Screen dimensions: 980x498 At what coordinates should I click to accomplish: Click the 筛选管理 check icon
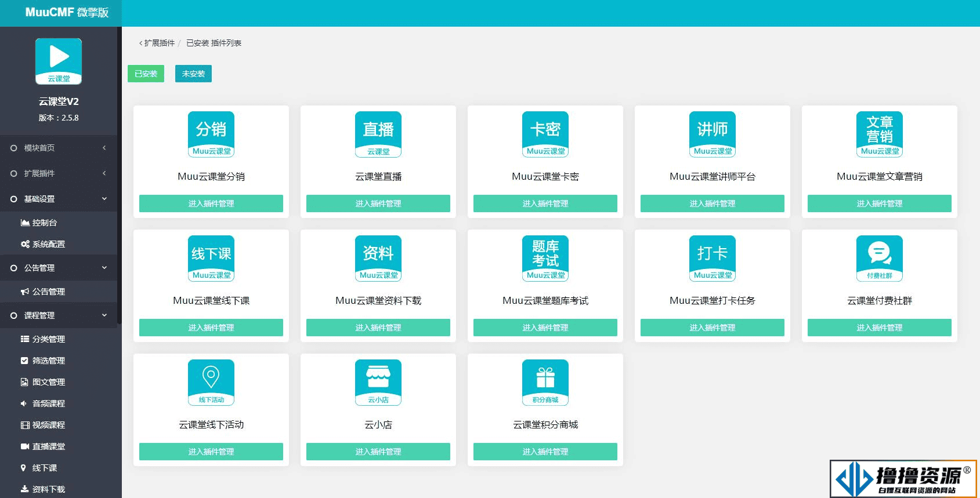[24, 361]
